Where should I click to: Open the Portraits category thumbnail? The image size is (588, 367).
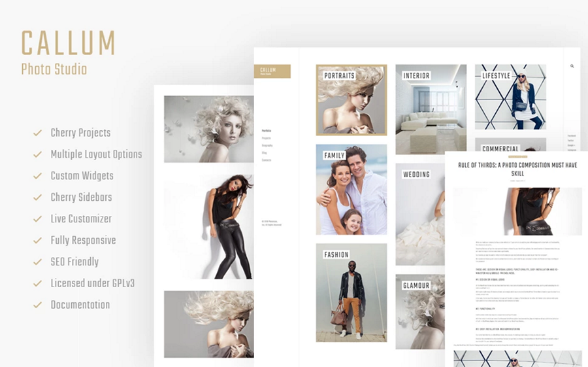351,100
